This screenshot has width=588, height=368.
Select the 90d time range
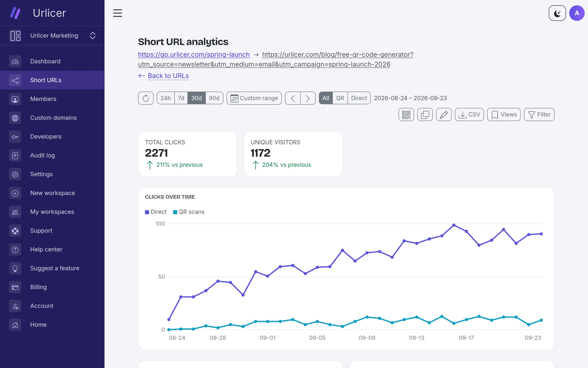point(214,98)
